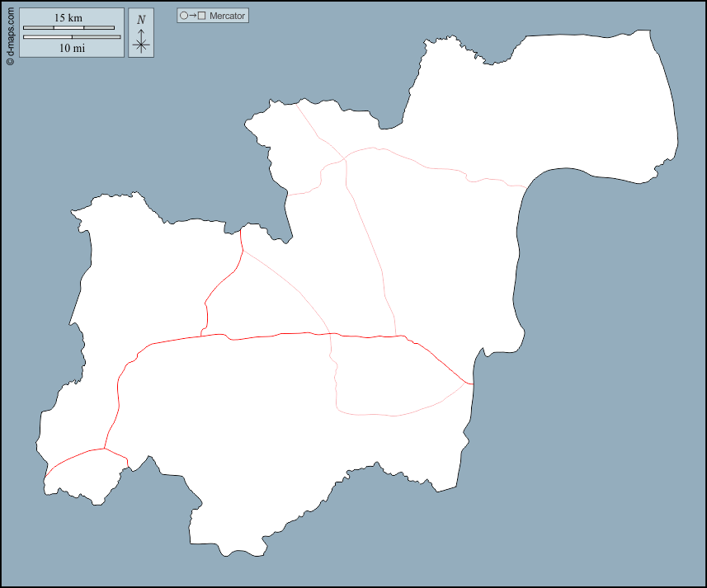Click the road junction in the map's center
707x588 pixels.
(x=330, y=334)
